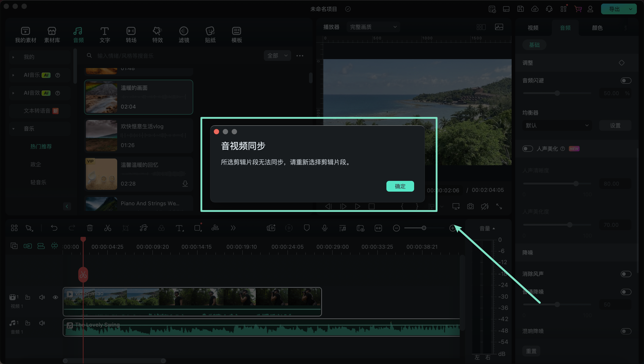Open the 贴纸 stickers tab
644x364 pixels.
pos(210,35)
